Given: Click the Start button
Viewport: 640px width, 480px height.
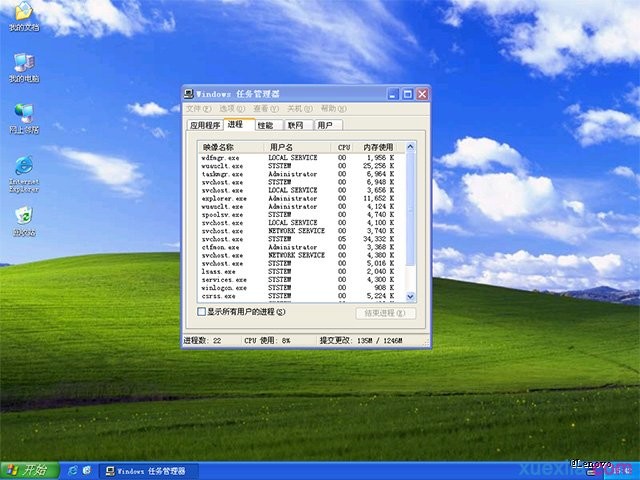Looking at the screenshot, I should pyautogui.click(x=30, y=471).
